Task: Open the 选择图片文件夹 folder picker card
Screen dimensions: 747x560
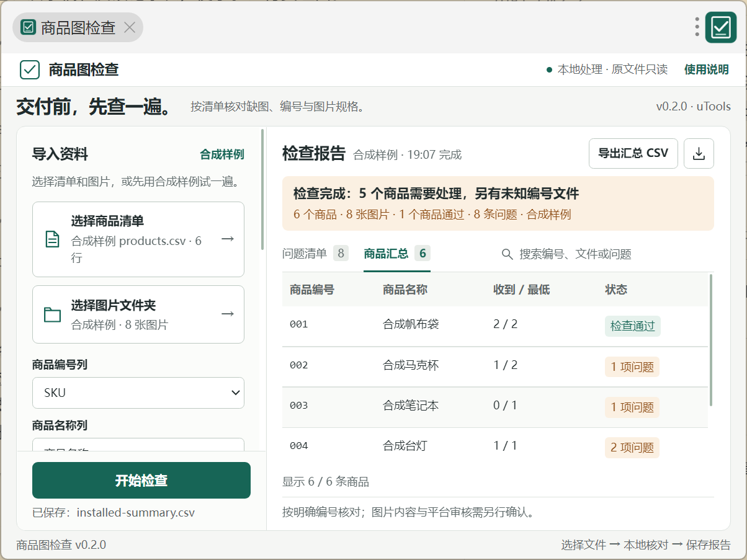Action: click(138, 314)
